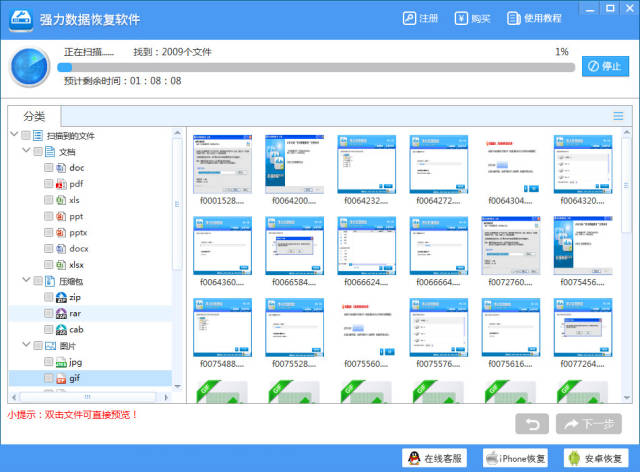The width and height of the screenshot is (640, 472).
Task: Click the gif image type icon
Action: pos(61,378)
